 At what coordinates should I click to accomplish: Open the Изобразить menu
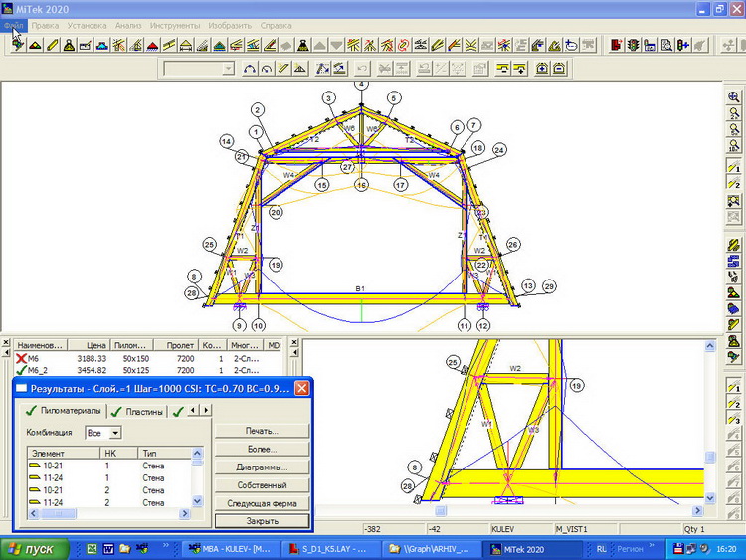230,25
